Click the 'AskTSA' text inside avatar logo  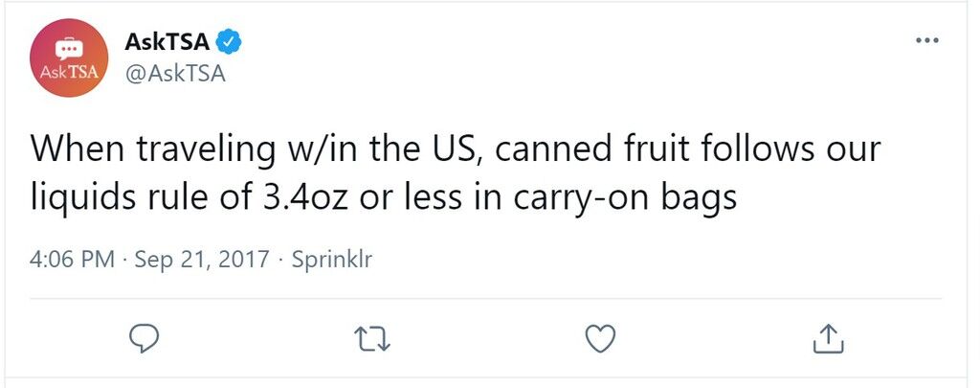[69, 72]
